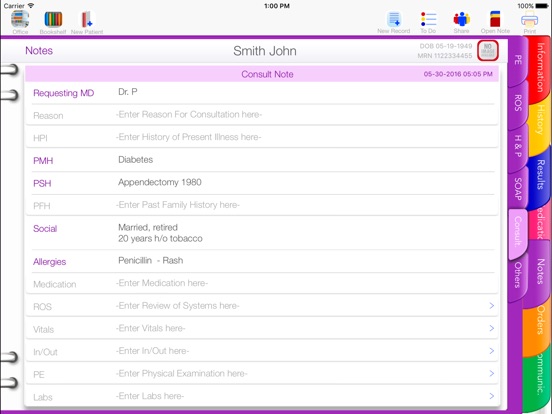Screen dimensions: 552x414
Task: Tap the Open Note icon
Action: tap(495, 22)
